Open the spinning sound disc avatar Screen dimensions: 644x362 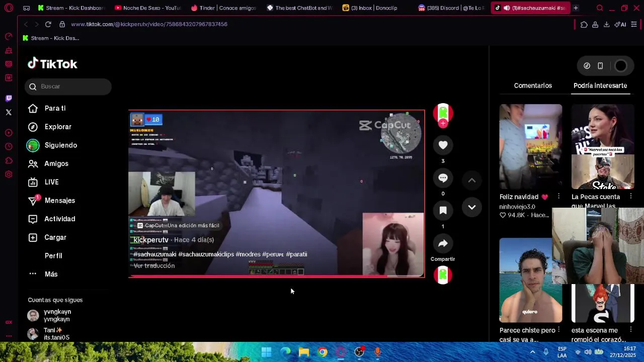coord(443,275)
